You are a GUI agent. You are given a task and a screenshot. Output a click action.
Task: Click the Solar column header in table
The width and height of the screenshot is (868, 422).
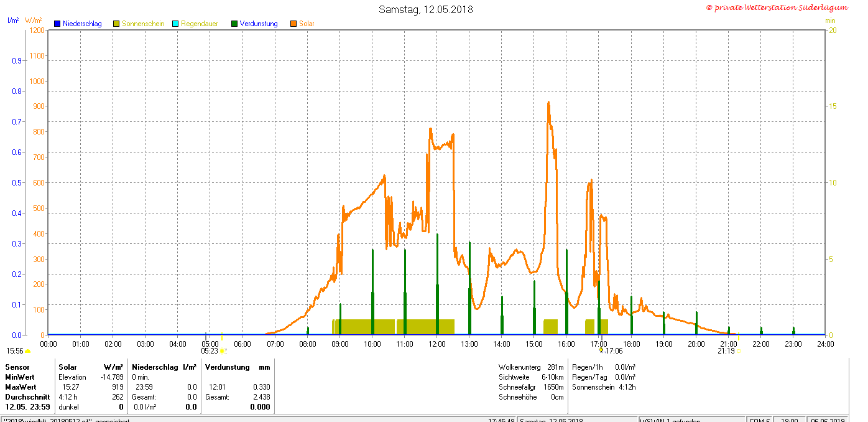coord(68,367)
